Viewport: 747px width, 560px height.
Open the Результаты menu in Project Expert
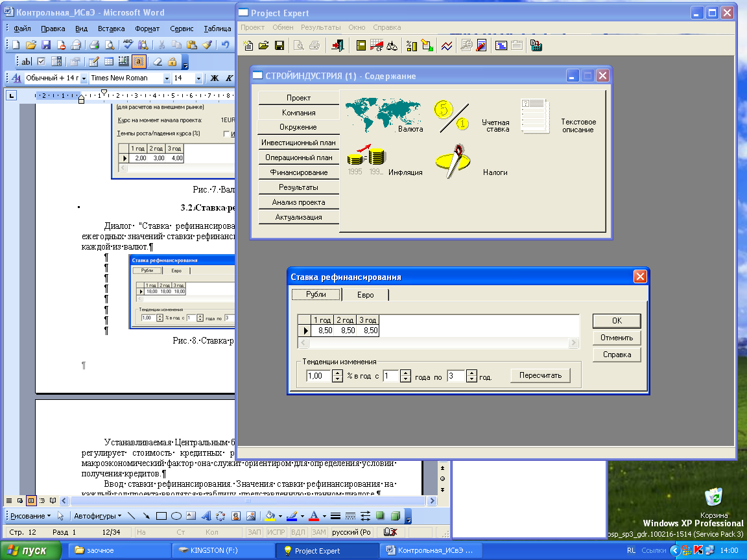coord(320,27)
